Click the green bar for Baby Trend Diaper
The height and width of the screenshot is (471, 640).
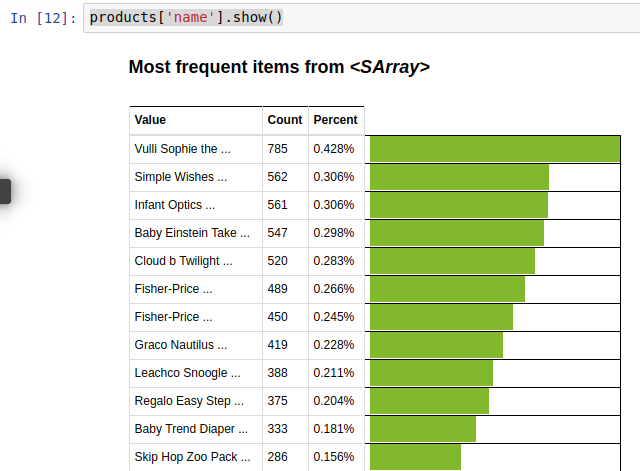[422, 429]
